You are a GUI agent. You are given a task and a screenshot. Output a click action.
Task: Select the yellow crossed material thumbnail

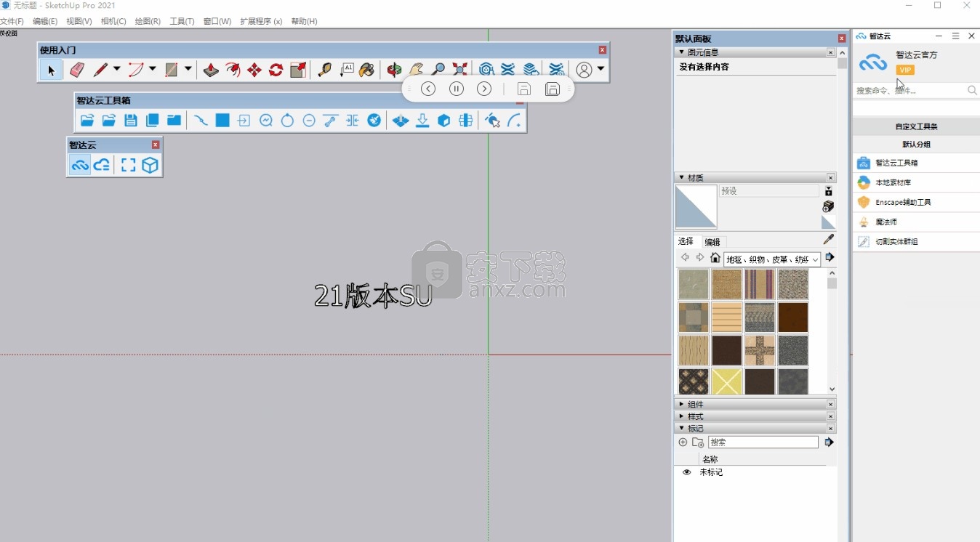tap(726, 382)
